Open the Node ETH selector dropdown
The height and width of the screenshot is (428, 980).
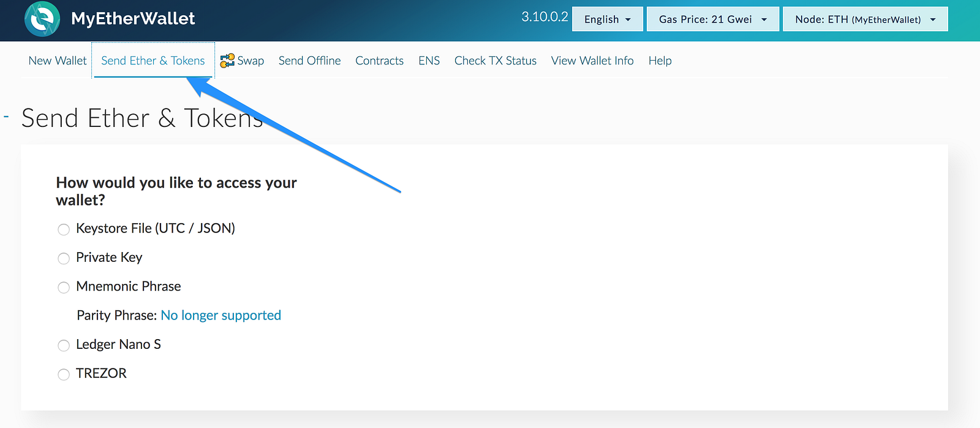point(865,19)
